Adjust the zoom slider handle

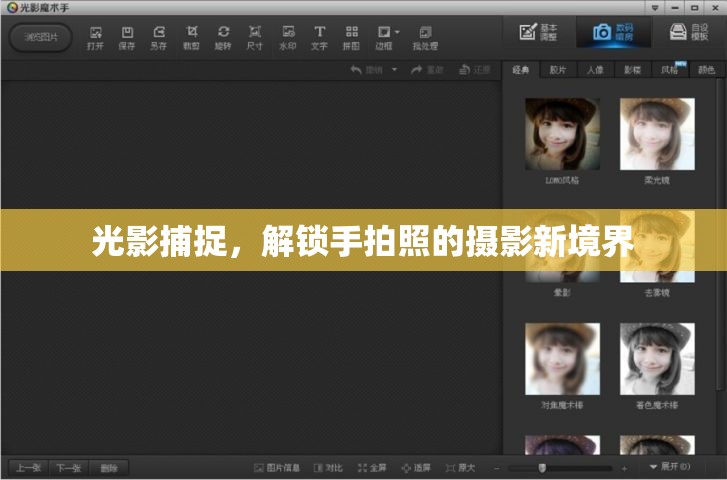point(542,468)
